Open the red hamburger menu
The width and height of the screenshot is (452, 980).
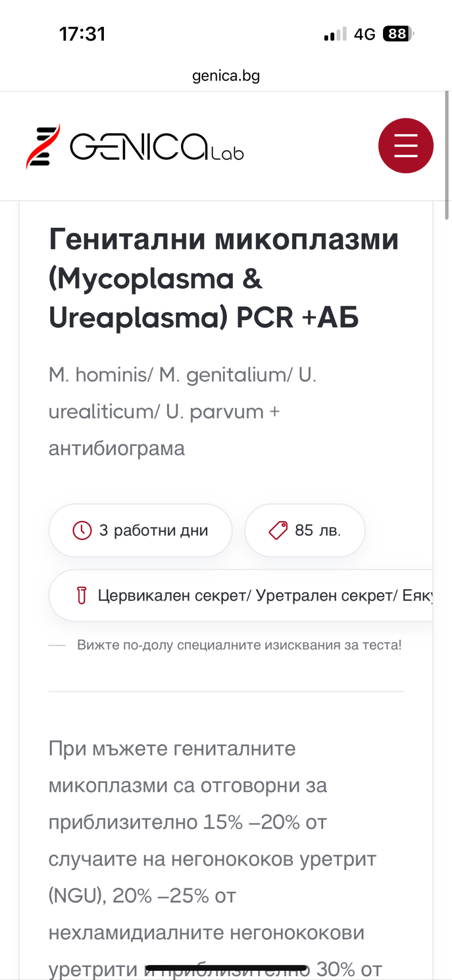406,145
